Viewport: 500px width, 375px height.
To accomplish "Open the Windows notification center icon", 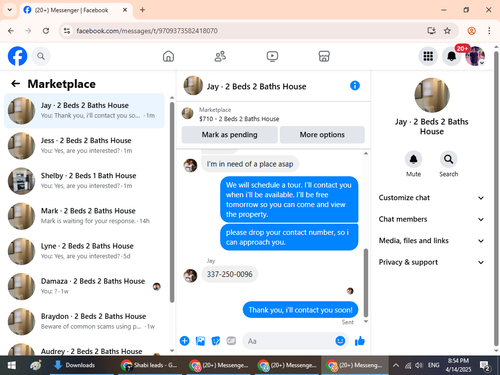I will pyautogui.click(x=485, y=365).
